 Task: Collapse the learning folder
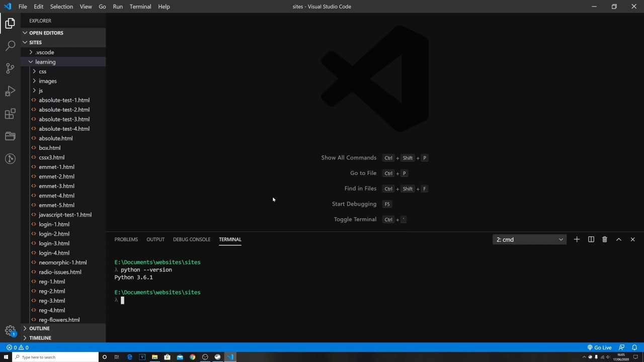63,62
